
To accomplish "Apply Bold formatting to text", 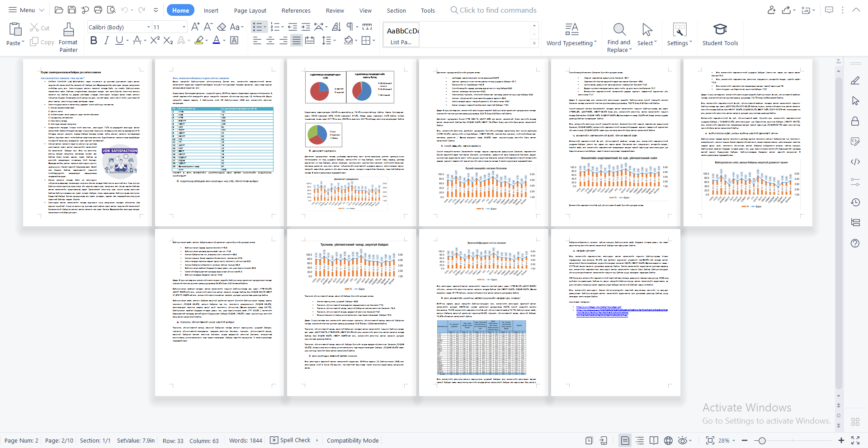I will click(94, 41).
